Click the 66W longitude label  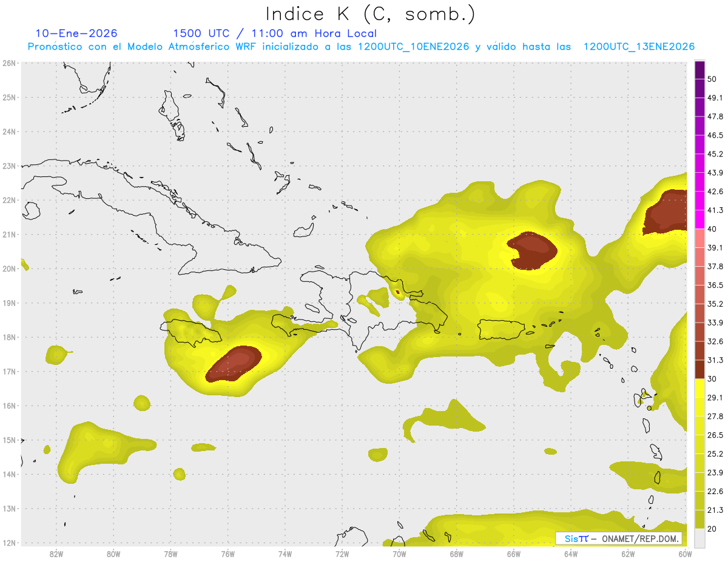514,554
